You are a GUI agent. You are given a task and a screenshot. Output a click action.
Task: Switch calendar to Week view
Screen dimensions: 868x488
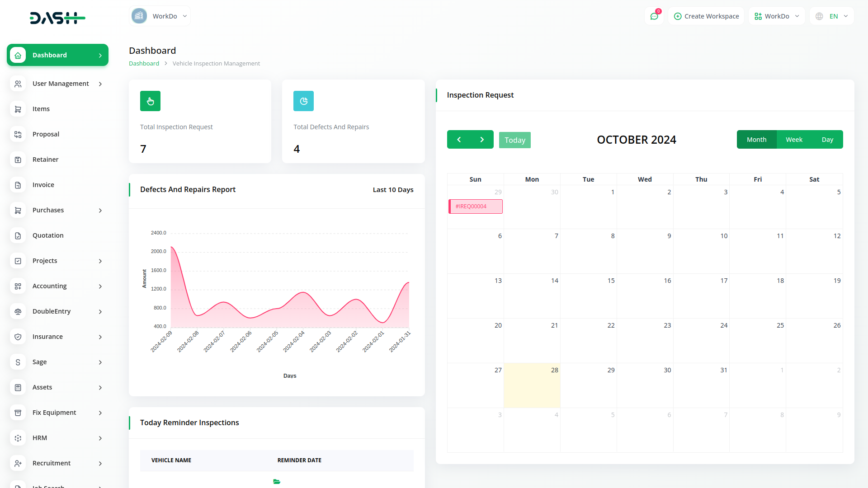point(794,140)
